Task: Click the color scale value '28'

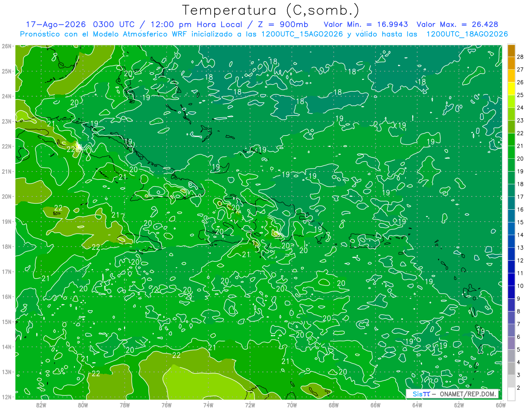Action: [520, 57]
